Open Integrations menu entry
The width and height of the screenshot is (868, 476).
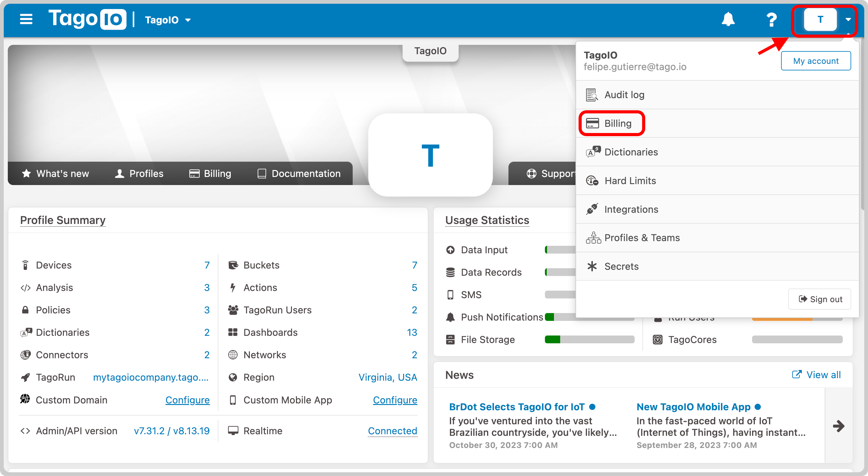pyautogui.click(x=717, y=209)
